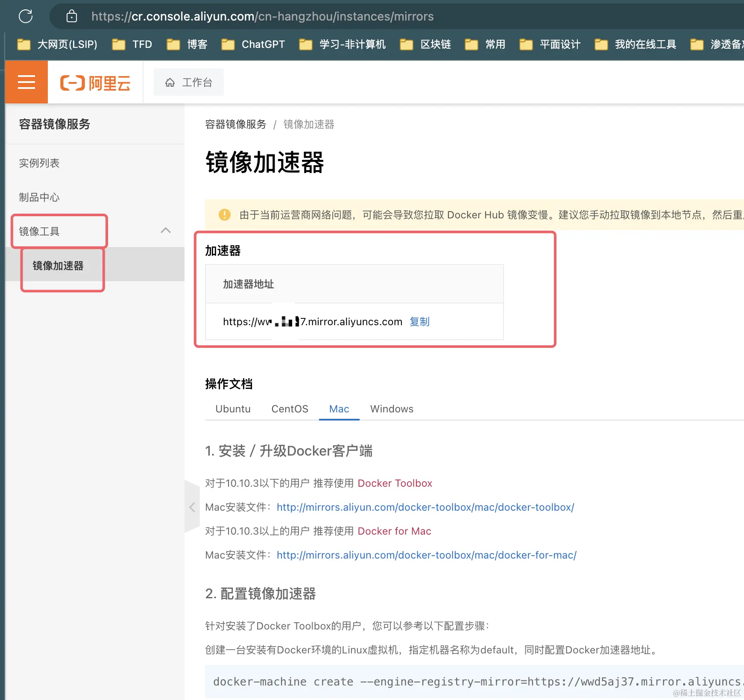This screenshot has height=700, width=744.
Task: Click the docker-machine create command block
Action: [474, 682]
